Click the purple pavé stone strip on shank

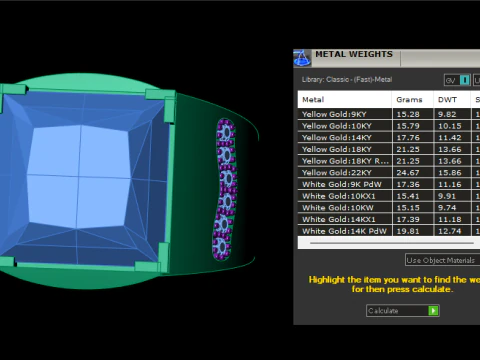click(226, 189)
